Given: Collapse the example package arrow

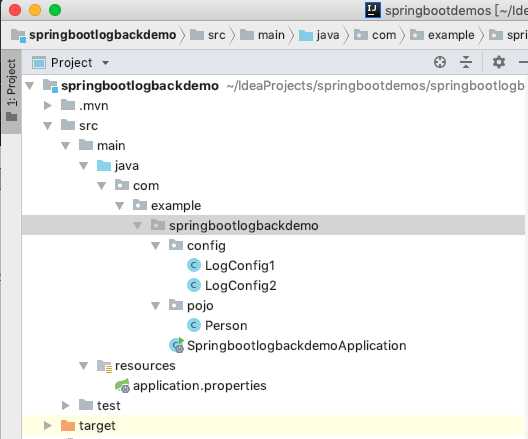Looking at the screenshot, I should click(x=120, y=206).
